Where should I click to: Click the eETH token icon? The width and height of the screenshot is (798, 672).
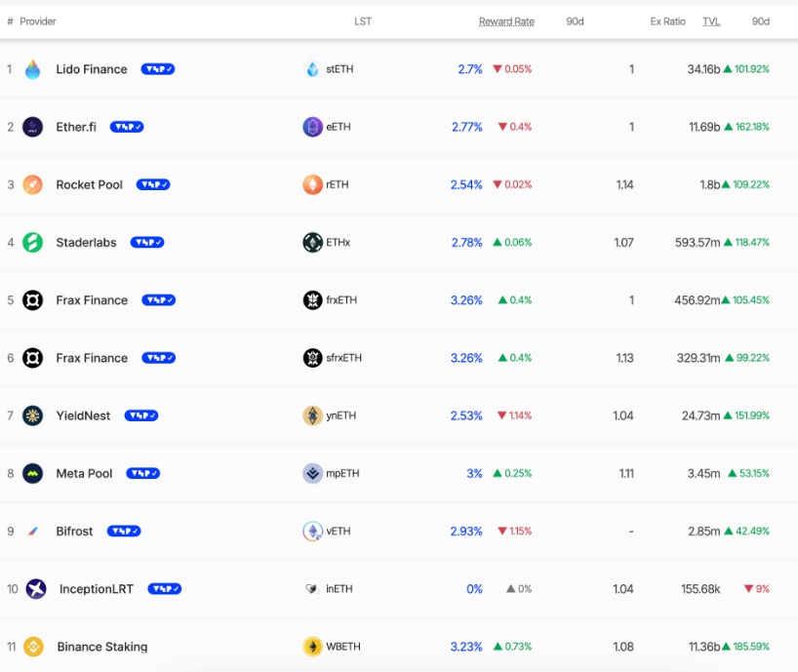pyautogui.click(x=312, y=127)
